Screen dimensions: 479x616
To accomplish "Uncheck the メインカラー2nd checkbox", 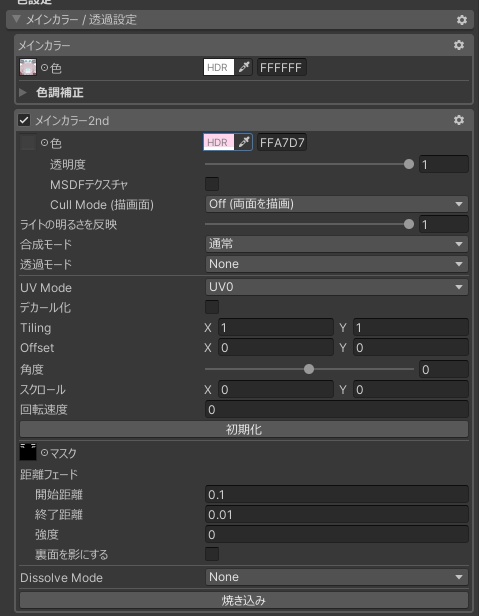I will tap(24, 120).
